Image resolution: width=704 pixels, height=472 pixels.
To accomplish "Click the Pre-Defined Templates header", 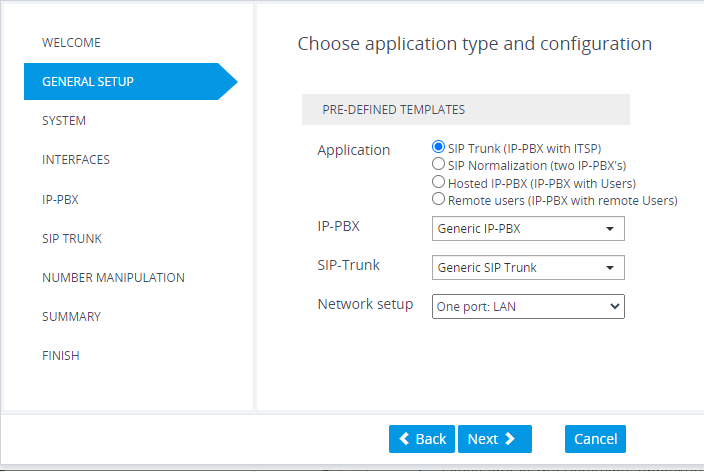I will [x=465, y=110].
